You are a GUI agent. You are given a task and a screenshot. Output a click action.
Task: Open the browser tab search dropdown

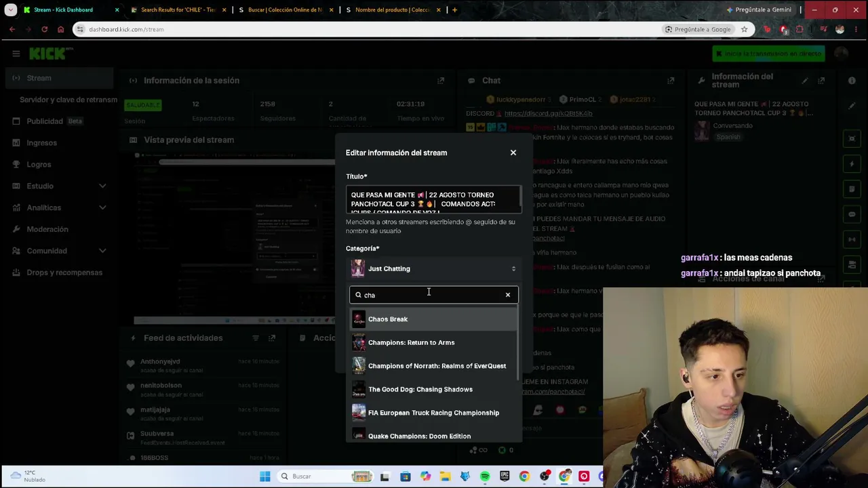[10, 9]
